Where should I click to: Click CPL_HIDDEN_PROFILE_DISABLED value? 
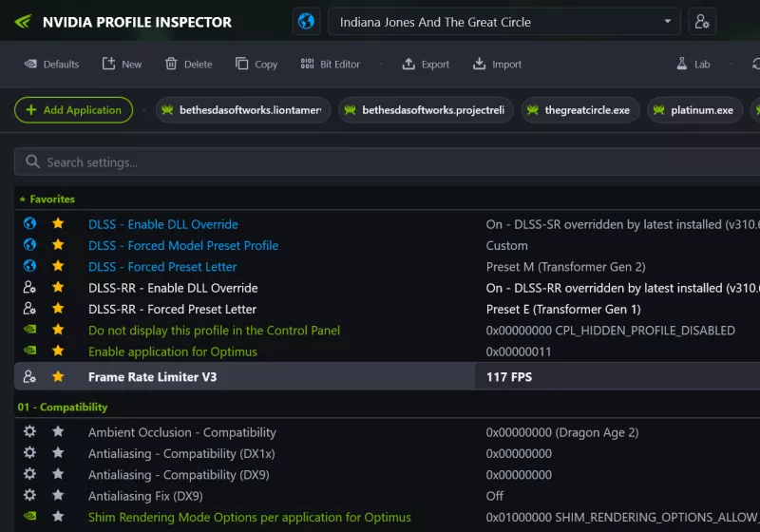tap(610, 331)
